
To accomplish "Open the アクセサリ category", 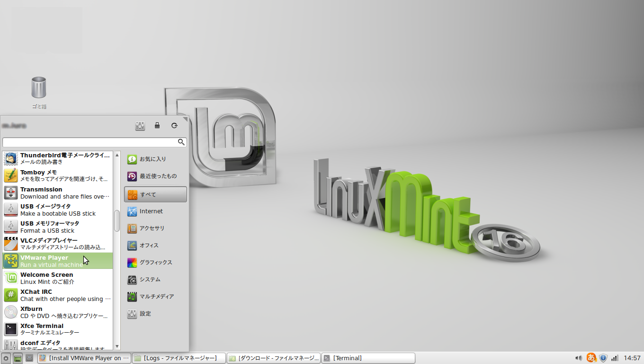I will coord(155,228).
